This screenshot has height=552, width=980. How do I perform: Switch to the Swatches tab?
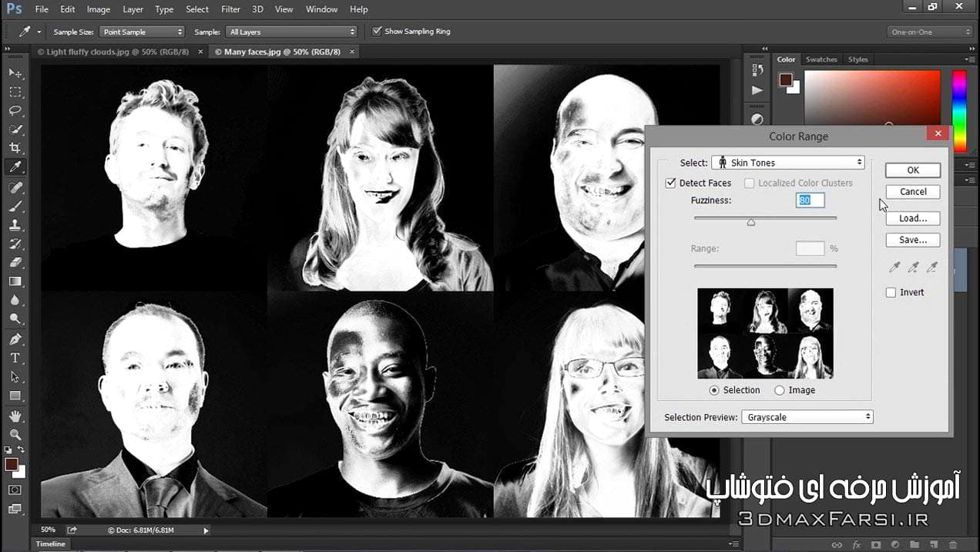821,59
